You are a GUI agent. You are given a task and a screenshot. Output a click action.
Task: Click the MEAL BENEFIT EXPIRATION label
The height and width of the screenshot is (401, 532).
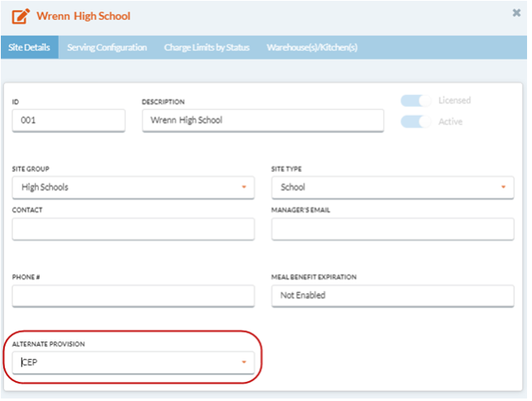point(314,277)
